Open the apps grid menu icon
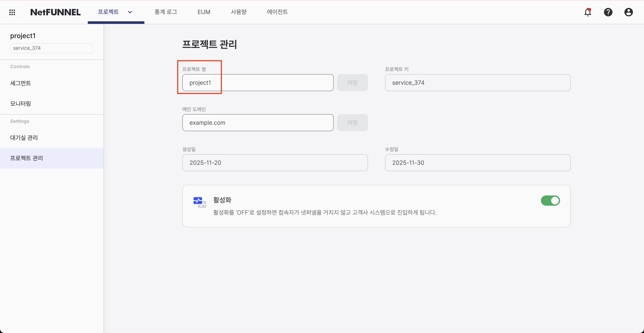Viewport: 644px width, 333px height. pos(12,12)
